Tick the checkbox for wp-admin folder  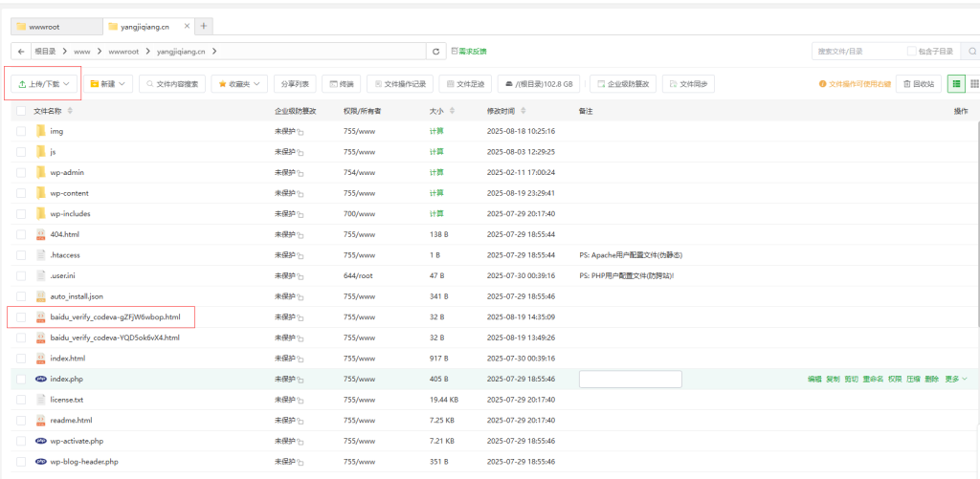click(21, 172)
